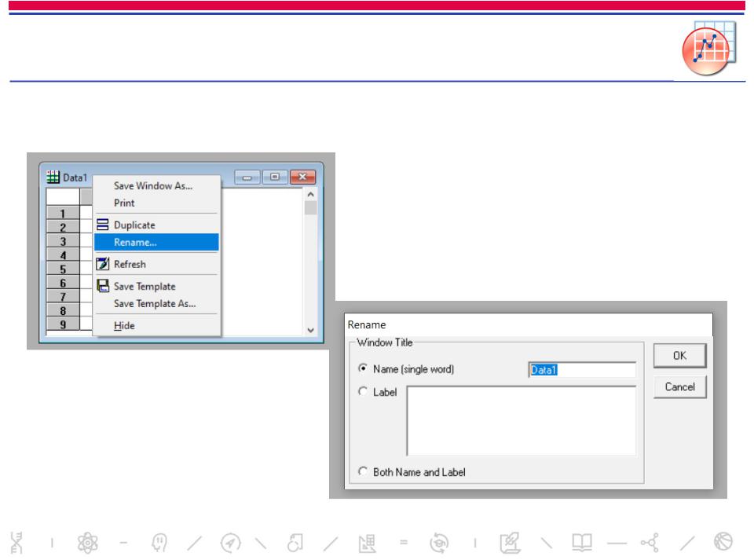This screenshot has width=754, height=560.
Task: Select the Name (single word) radio button
Action: [x=363, y=368]
